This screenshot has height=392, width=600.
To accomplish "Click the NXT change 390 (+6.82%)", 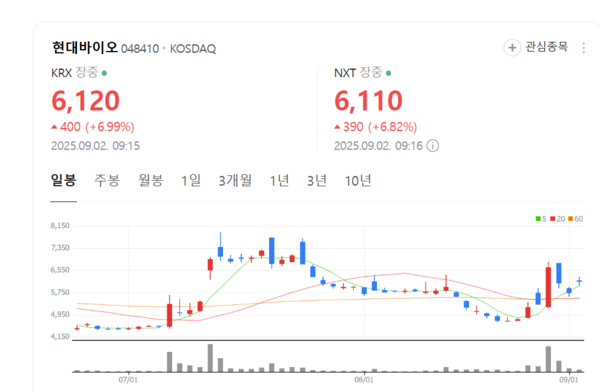I will tap(375, 127).
